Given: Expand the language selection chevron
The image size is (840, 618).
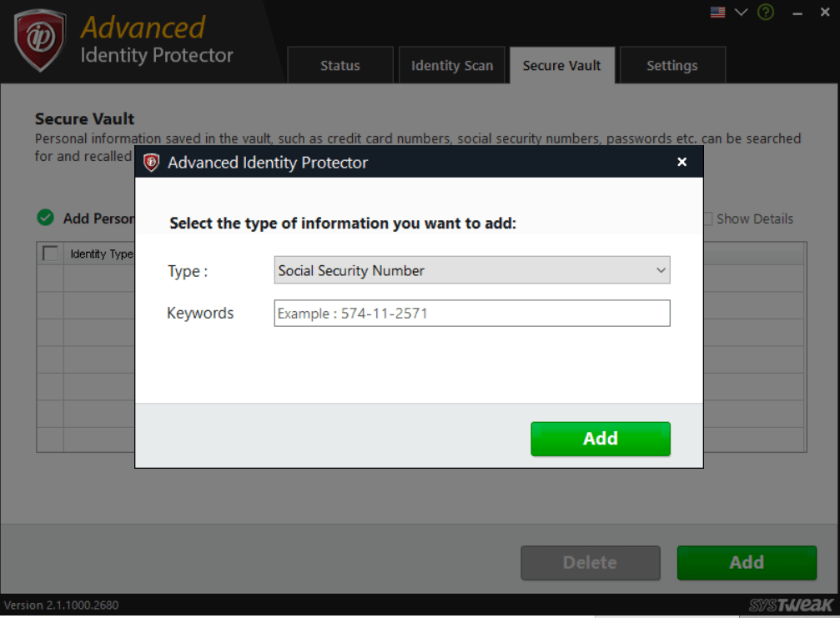Looking at the screenshot, I should coord(741,13).
